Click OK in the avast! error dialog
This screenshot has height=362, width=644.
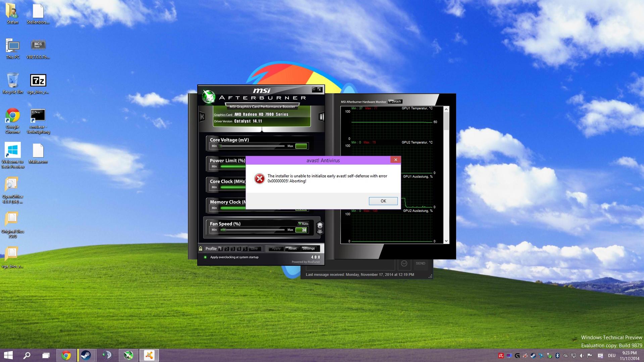click(383, 201)
